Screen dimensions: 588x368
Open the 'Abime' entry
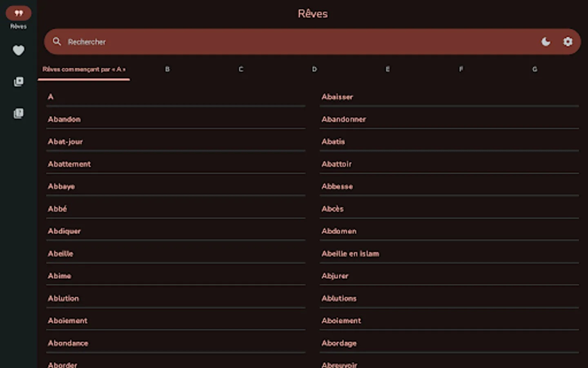coord(176,276)
